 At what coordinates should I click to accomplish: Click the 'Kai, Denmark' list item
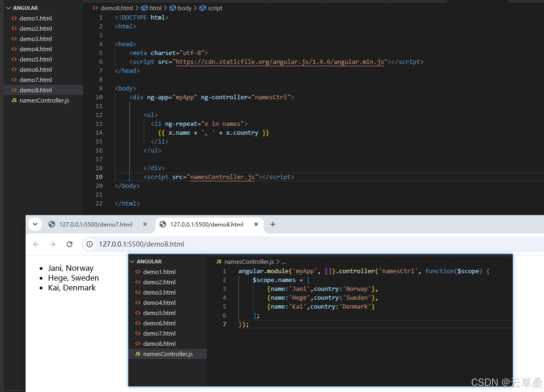[x=72, y=288]
